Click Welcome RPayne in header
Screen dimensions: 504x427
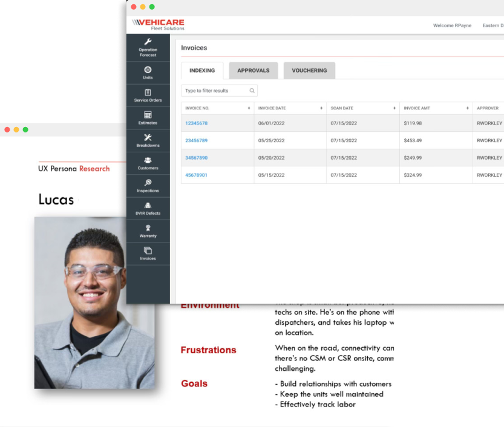pos(452,25)
